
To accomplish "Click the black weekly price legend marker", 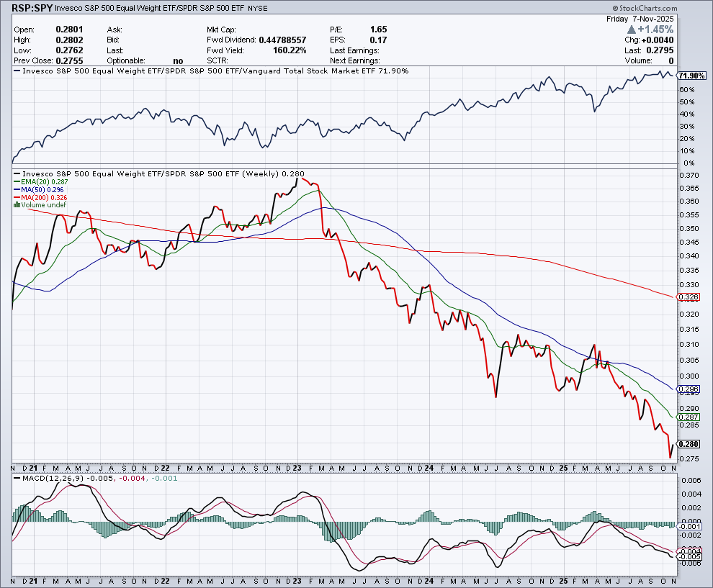I will (16, 174).
